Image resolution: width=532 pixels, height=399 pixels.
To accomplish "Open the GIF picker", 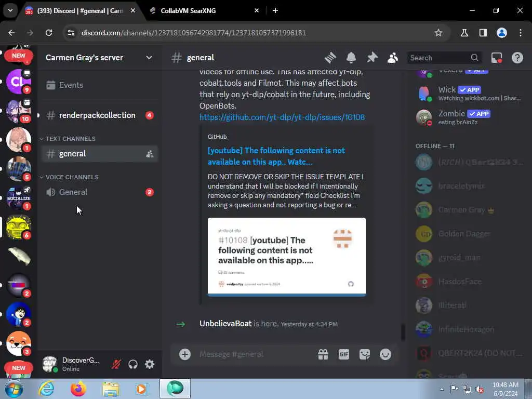I will 344,354.
